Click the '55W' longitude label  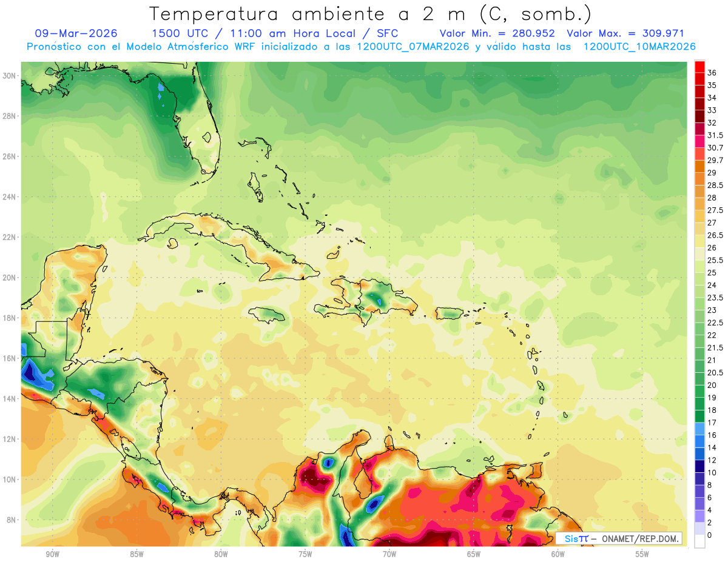pos(642,554)
